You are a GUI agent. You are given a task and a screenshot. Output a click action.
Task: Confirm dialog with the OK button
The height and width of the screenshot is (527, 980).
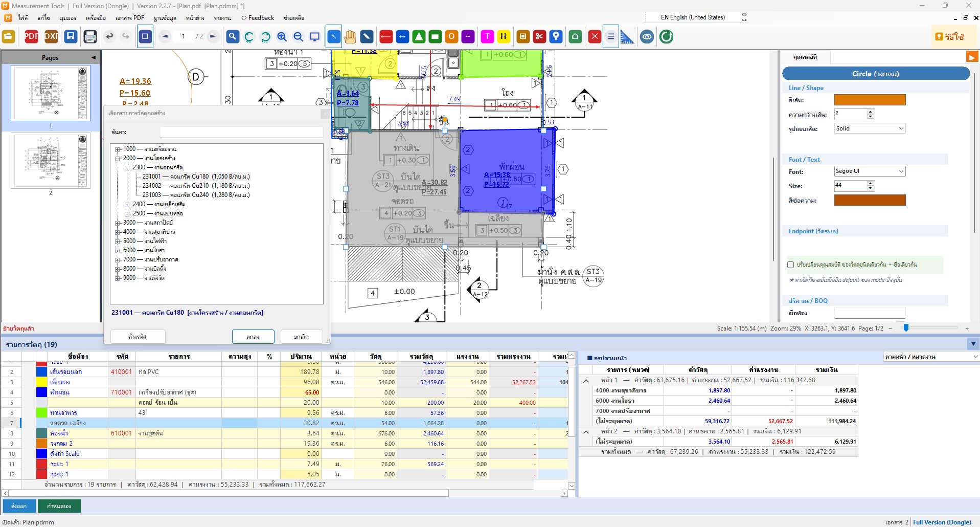253,336
